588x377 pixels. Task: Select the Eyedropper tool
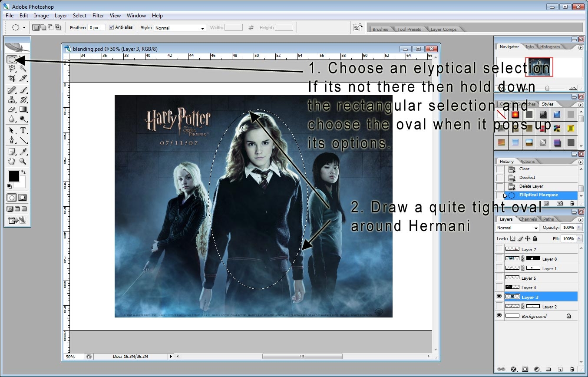tap(23, 151)
